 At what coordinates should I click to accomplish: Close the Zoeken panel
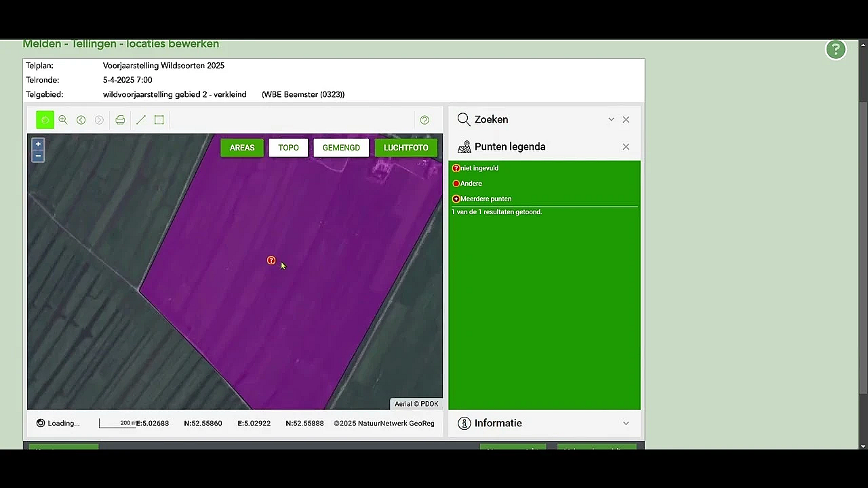click(x=626, y=119)
